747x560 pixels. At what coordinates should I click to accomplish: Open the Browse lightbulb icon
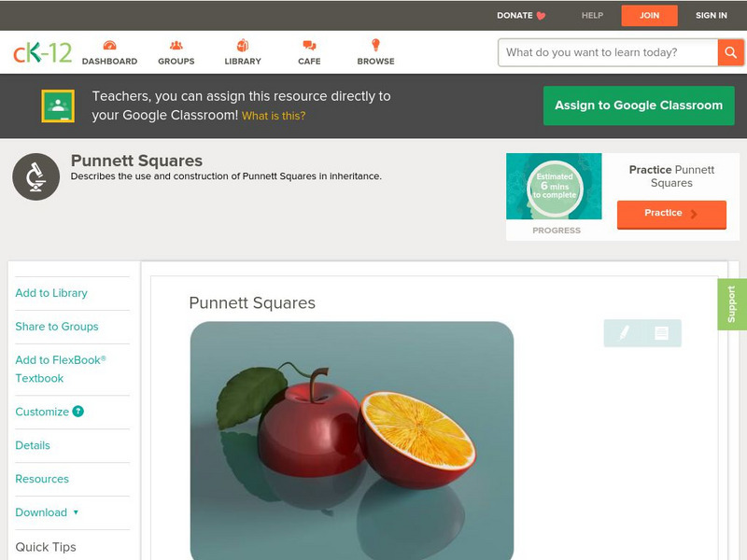pyautogui.click(x=375, y=45)
